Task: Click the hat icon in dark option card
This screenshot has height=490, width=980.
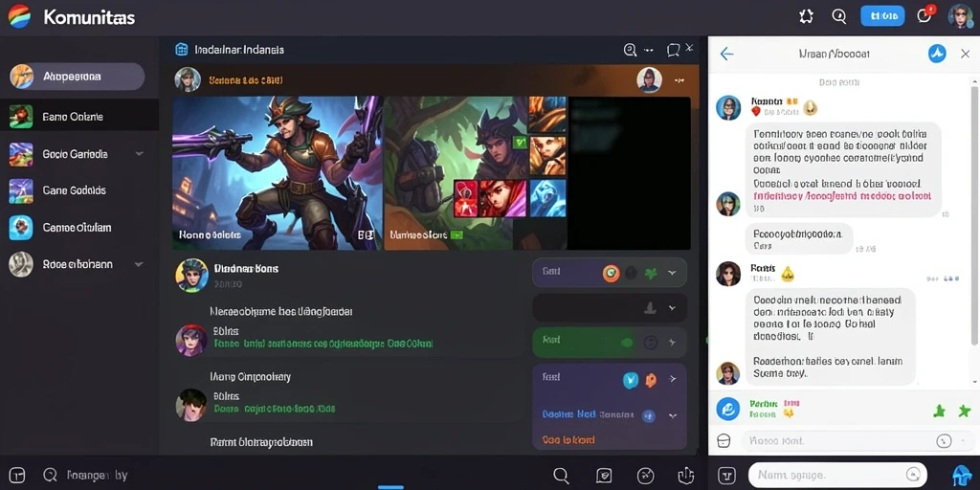Action: 650,307
